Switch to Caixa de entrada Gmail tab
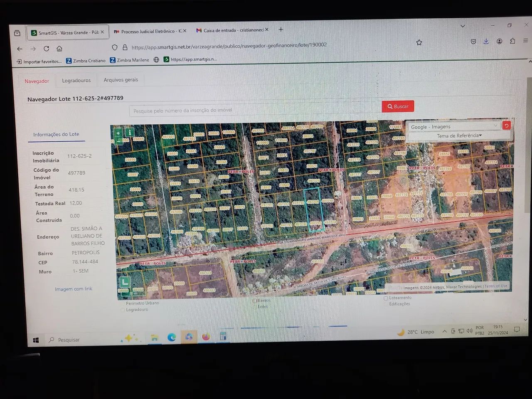 click(x=233, y=30)
